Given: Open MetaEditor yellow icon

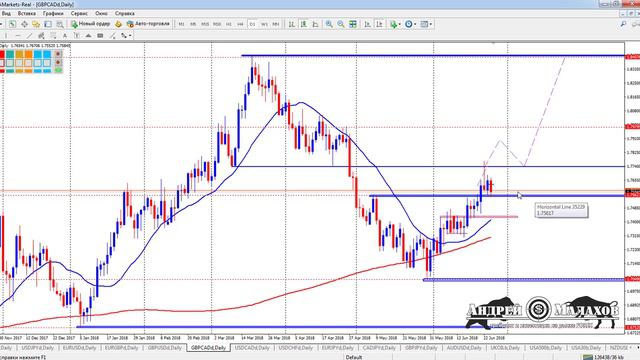Looking at the screenshot, I should tap(118, 24).
